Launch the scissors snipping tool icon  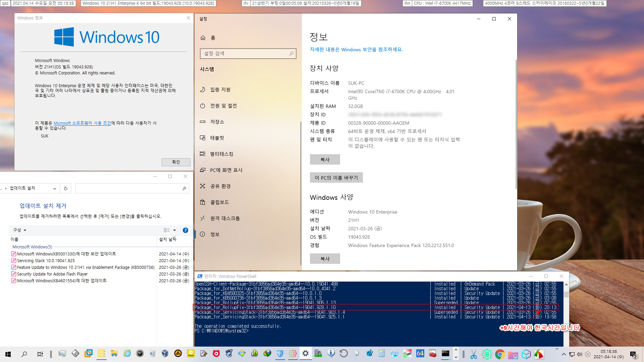[474, 354]
